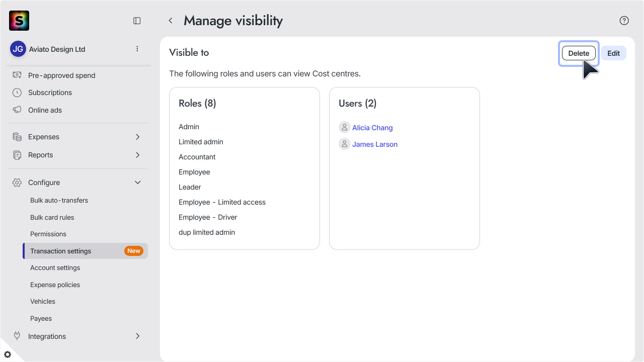Click the Pre-approved spend icon
Screen dimensions: 644x362
click(17, 75)
